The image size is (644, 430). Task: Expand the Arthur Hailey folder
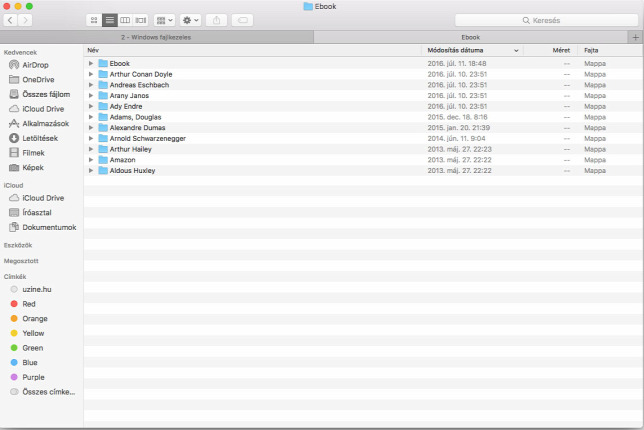click(x=91, y=149)
